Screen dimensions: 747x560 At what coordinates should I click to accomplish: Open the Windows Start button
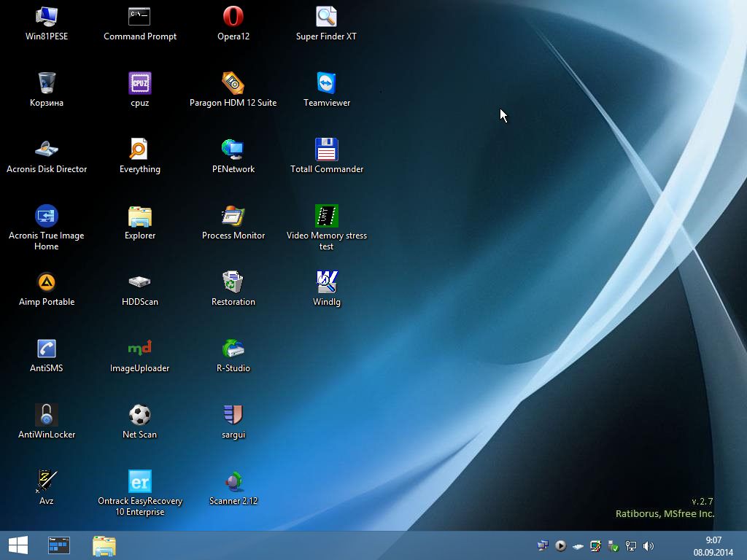click(x=18, y=545)
